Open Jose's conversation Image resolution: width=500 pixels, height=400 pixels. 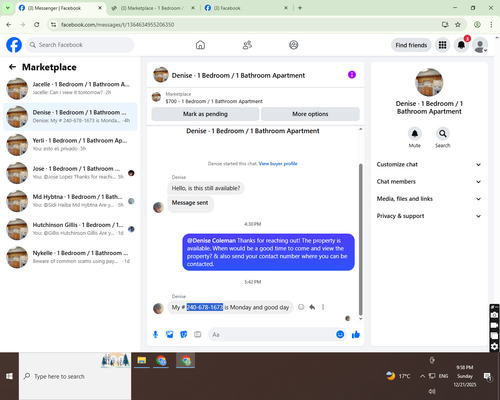pyautogui.click(x=70, y=173)
